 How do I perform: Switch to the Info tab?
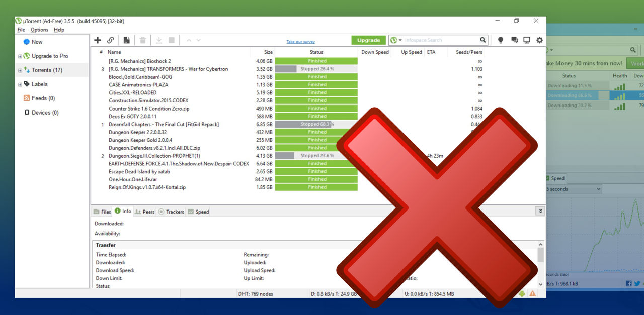pyautogui.click(x=123, y=212)
